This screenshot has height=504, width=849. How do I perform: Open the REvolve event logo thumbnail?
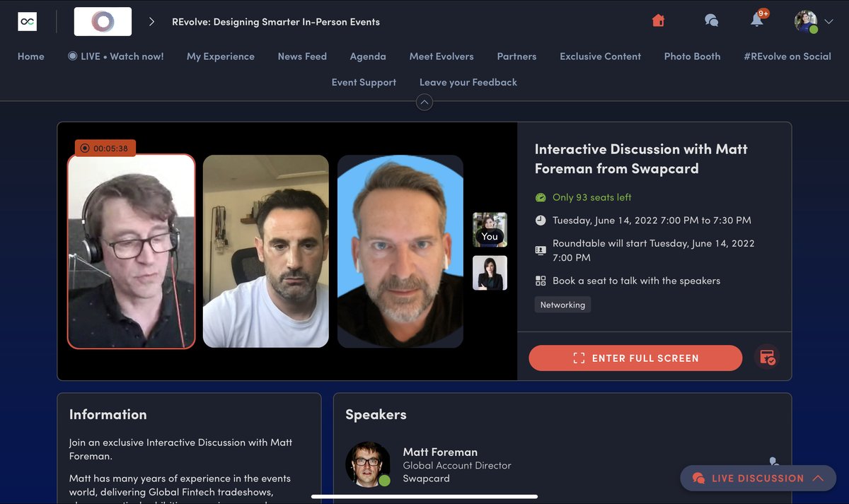click(103, 22)
